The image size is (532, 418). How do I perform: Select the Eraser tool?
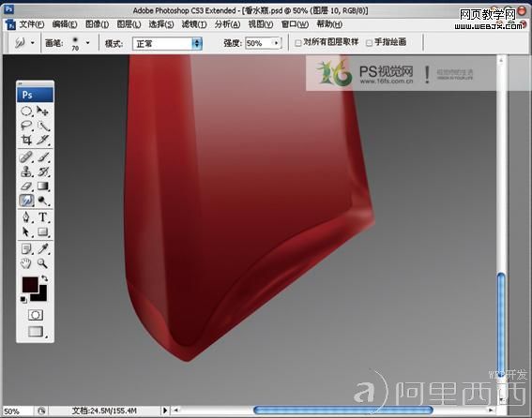(x=26, y=187)
